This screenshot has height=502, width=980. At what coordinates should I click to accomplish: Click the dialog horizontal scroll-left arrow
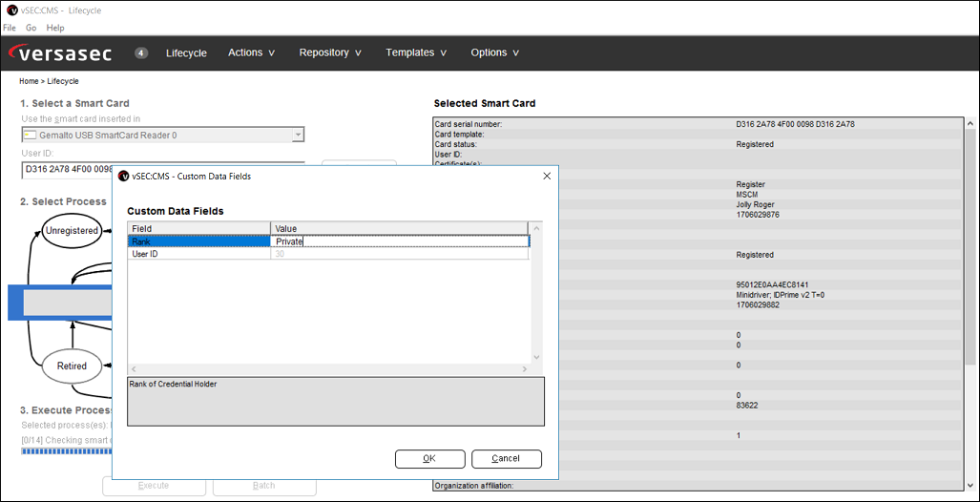click(x=134, y=369)
